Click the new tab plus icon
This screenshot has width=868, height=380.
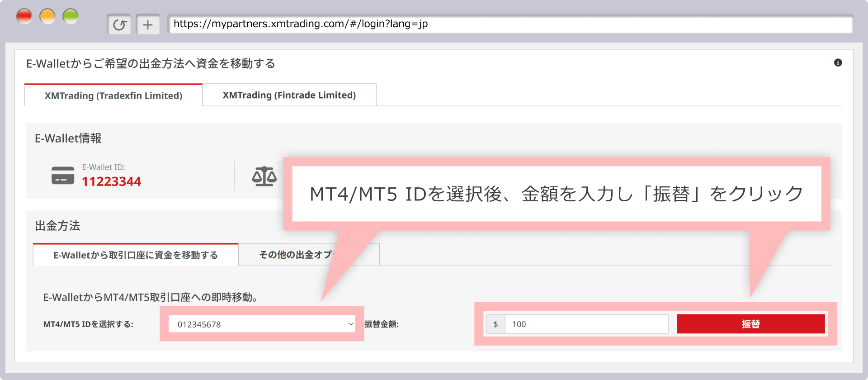(x=148, y=24)
